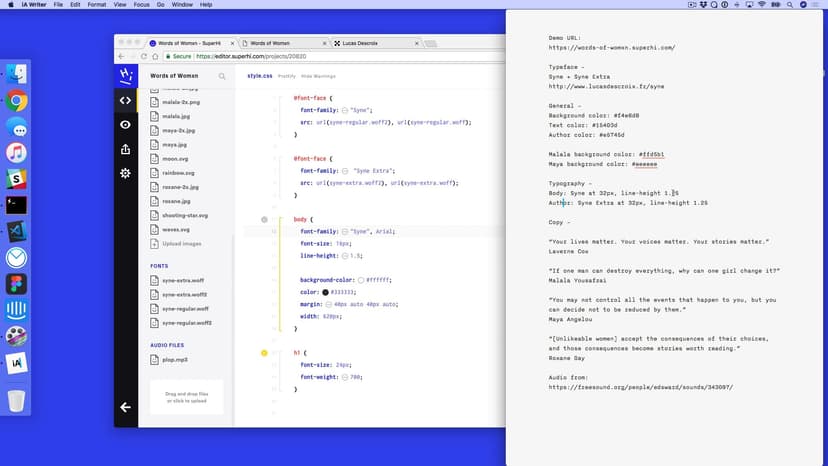This screenshot has width=828, height=466.
Task: Open font-family picker for "Syne Extra"
Action: [345, 171]
